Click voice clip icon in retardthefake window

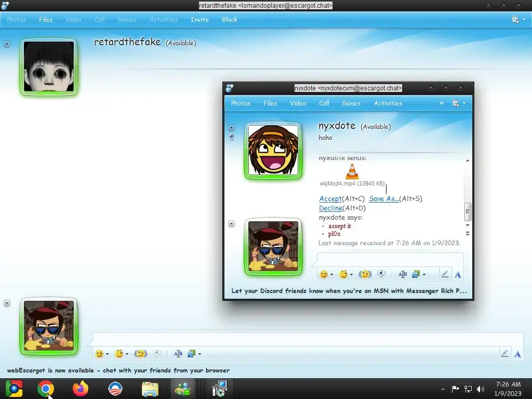pyautogui.click(x=157, y=353)
